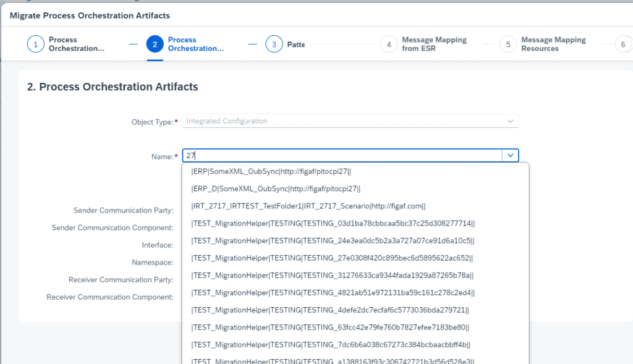The height and width of the screenshot is (364, 633).
Task: Focus the Name input field
Action: click(342, 155)
